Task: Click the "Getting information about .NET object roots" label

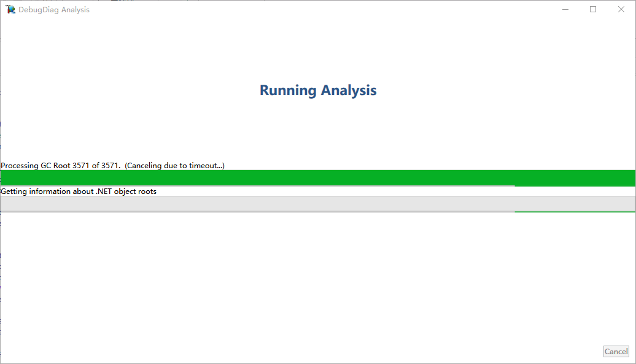Action: click(x=79, y=192)
